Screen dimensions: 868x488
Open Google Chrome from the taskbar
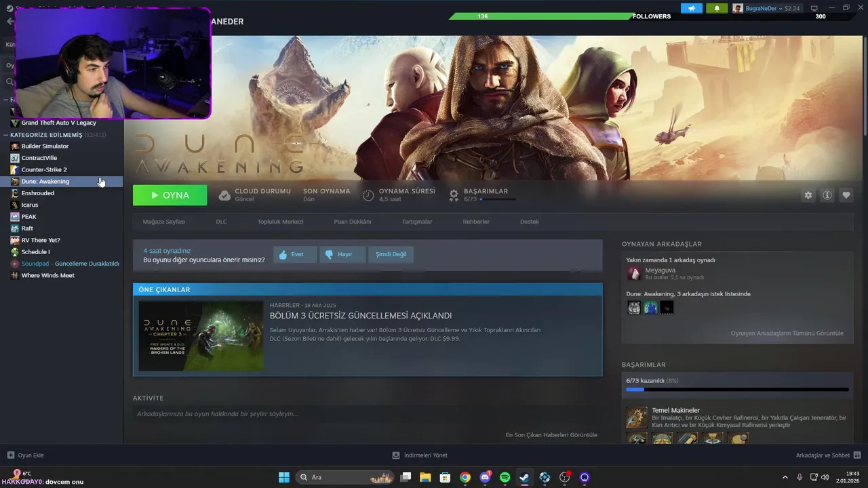click(x=465, y=477)
